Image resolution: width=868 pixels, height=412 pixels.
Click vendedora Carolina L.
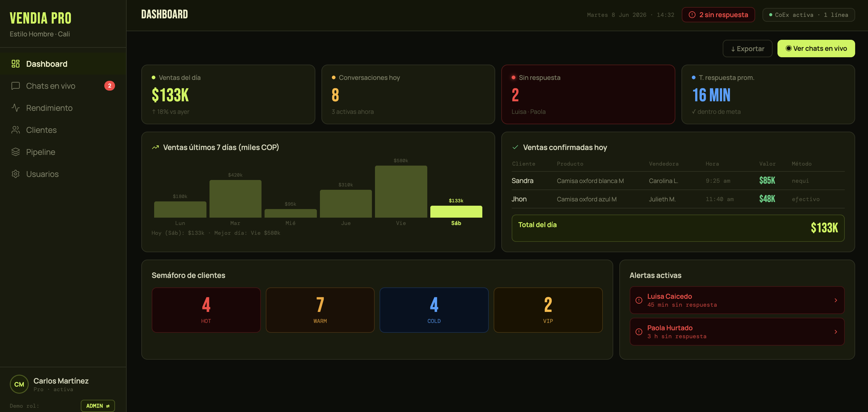pos(663,181)
